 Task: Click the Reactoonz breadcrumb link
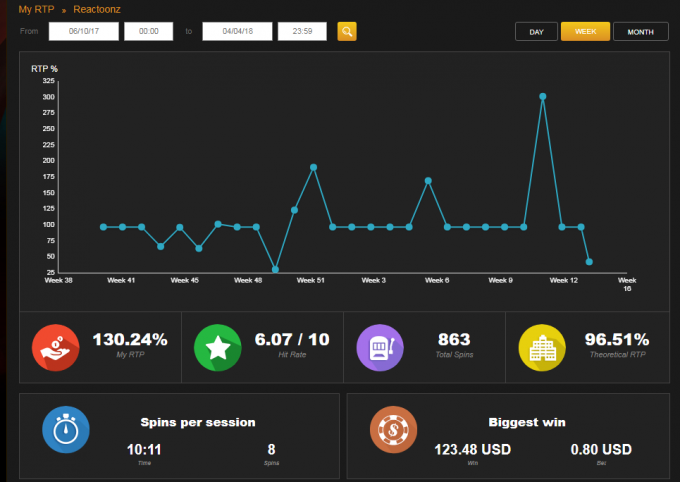coord(97,9)
